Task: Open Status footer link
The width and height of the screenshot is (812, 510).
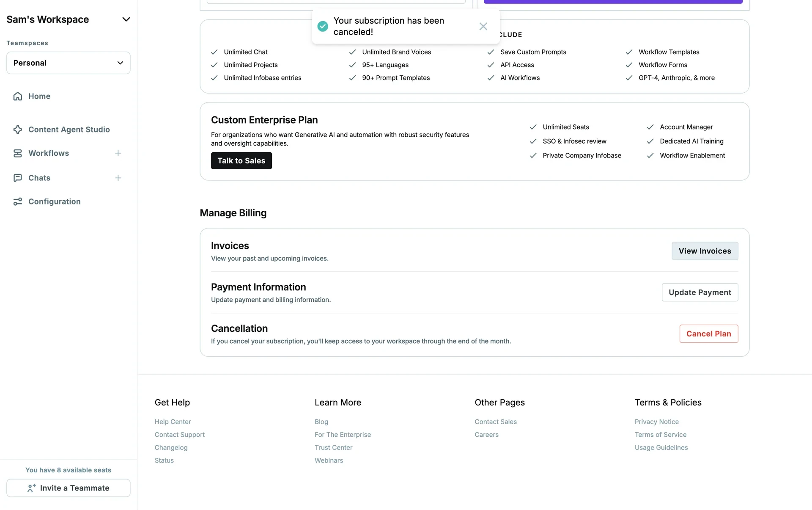Action: pos(164,460)
